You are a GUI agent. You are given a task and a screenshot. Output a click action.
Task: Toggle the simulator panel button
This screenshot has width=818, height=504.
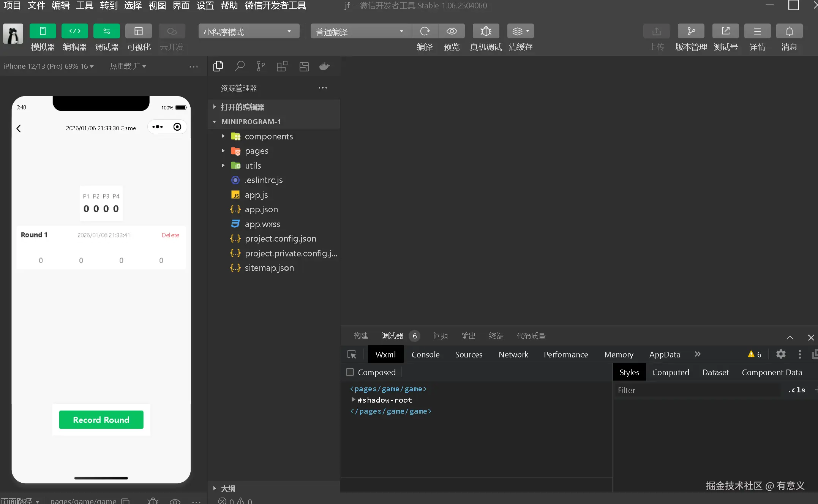[43, 31]
